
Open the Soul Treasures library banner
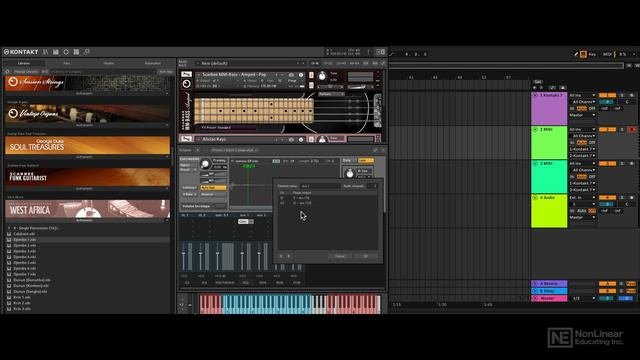tap(87, 145)
